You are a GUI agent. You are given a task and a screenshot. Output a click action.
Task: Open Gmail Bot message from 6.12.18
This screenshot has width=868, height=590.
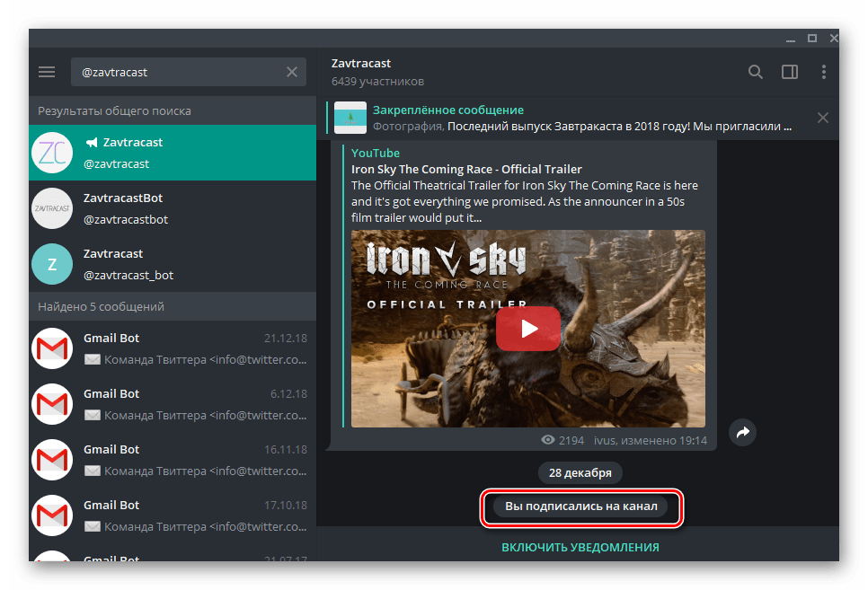tap(173, 405)
